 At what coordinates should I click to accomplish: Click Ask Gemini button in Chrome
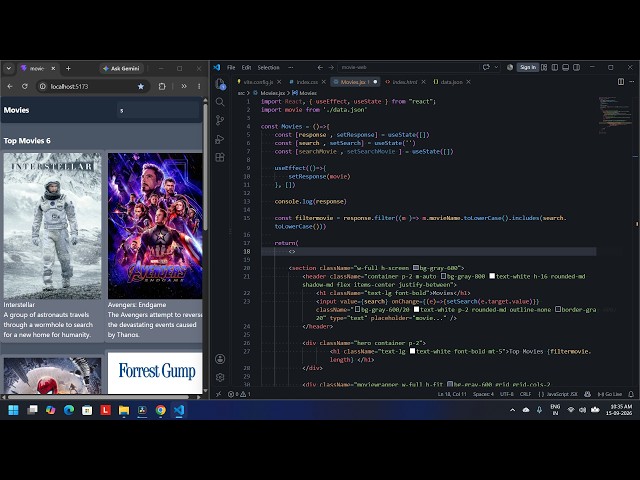click(x=121, y=69)
